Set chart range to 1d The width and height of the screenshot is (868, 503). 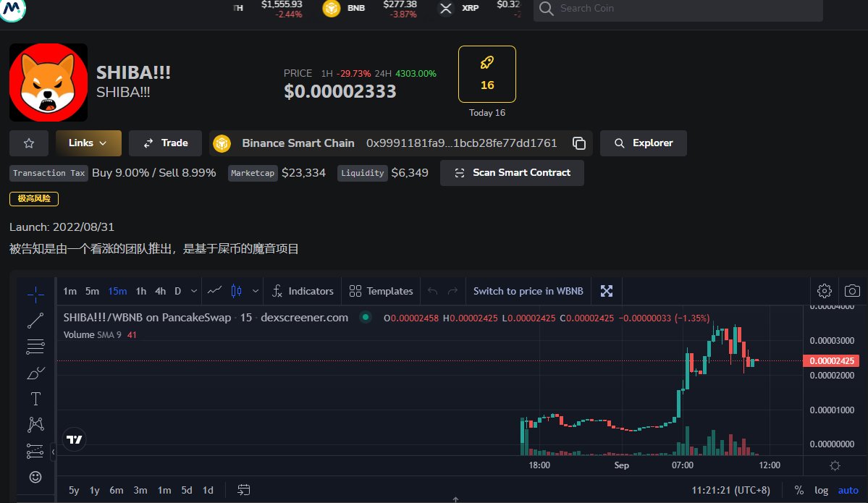tap(208, 490)
